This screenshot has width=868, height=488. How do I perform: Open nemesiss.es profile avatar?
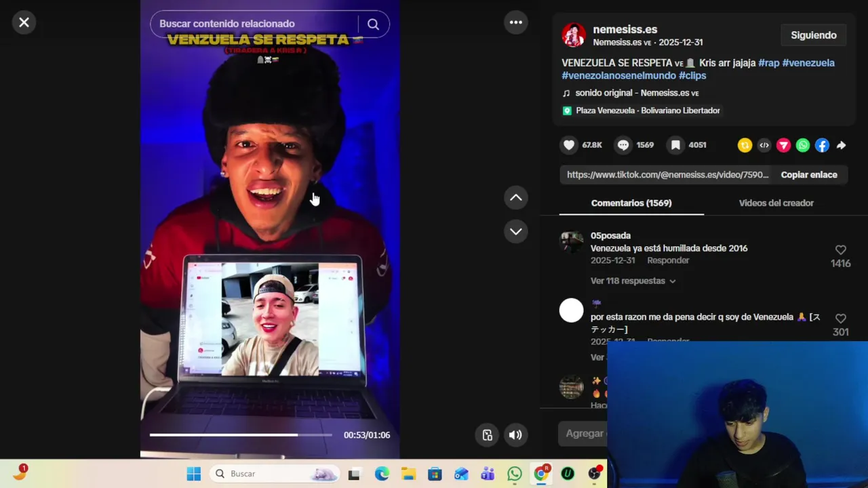pos(574,35)
